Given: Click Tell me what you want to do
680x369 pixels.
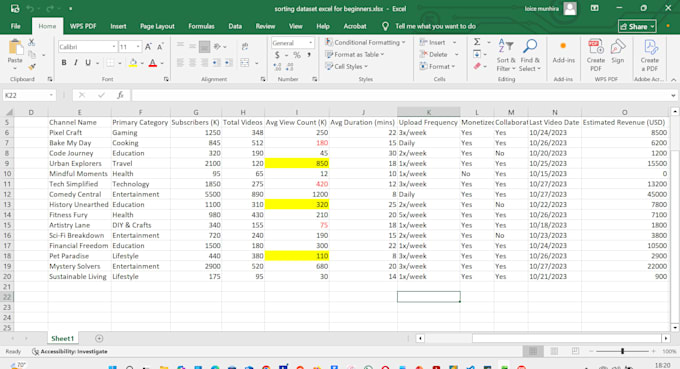Looking at the screenshot, I should click(x=435, y=26).
